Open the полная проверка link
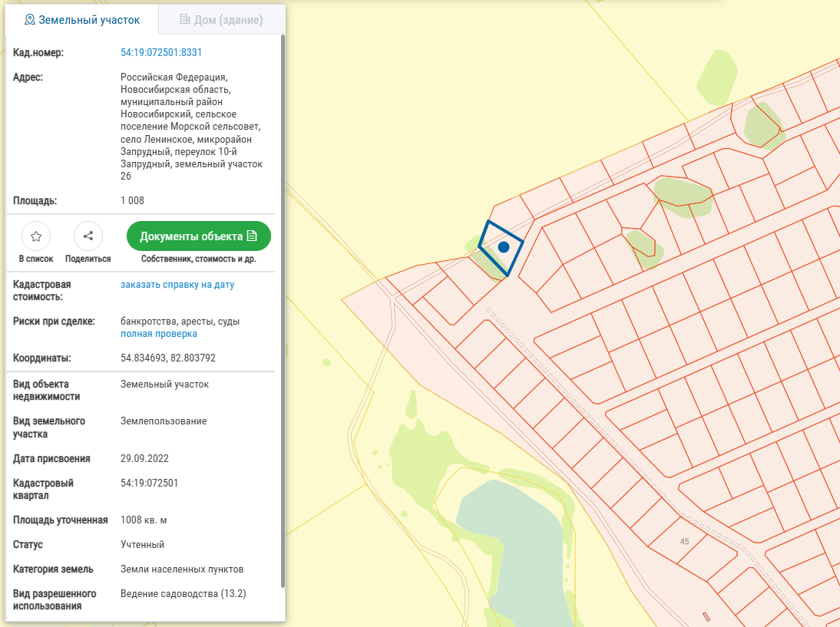Image resolution: width=840 pixels, height=627 pixels. 159,334
